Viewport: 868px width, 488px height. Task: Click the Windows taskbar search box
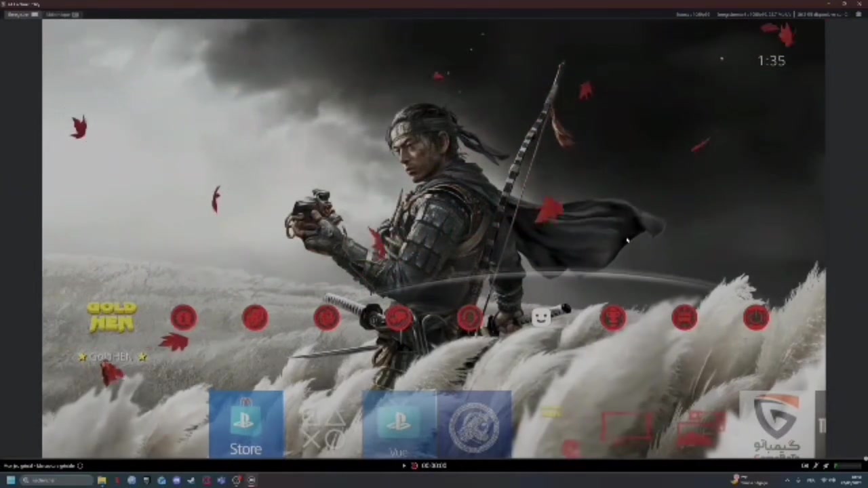click(56, 481)
